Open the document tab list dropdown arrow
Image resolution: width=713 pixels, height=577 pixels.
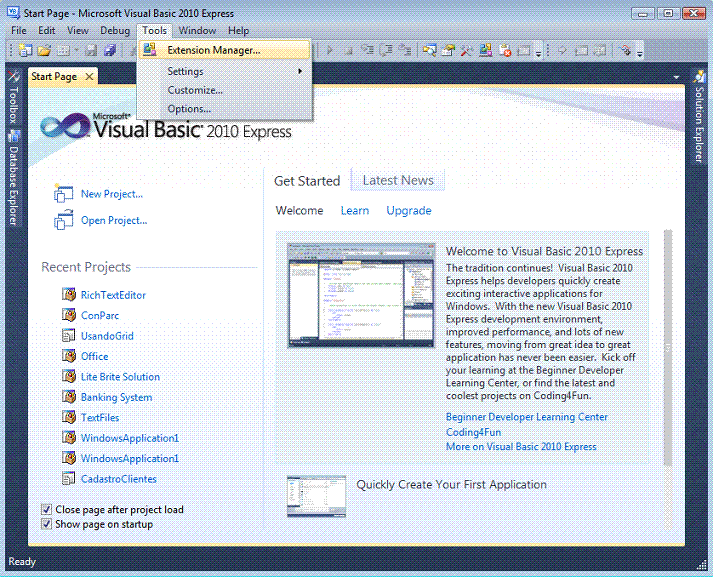(x=676, y=77)
